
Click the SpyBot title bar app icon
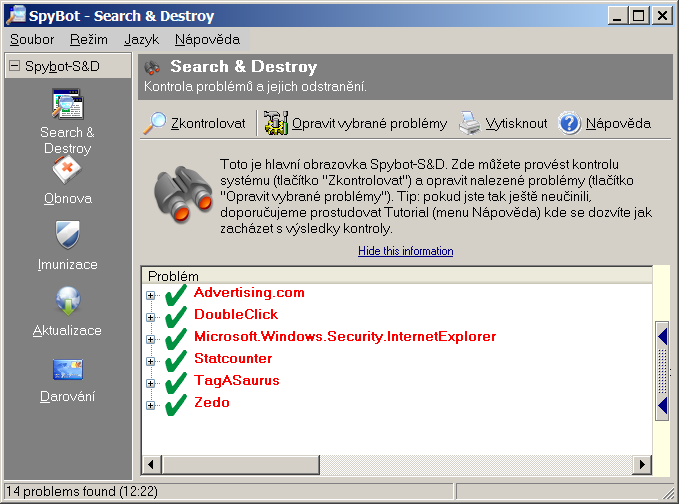coord(16,15)
